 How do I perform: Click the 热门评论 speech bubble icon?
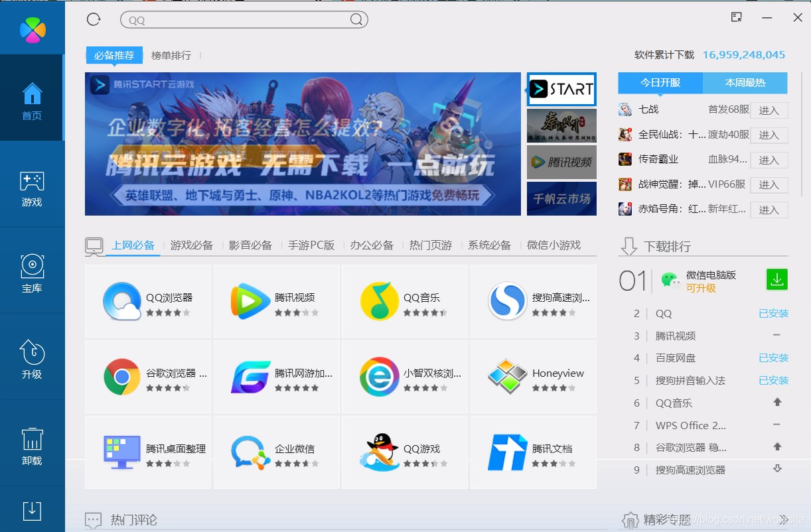(x=94, y=520)
